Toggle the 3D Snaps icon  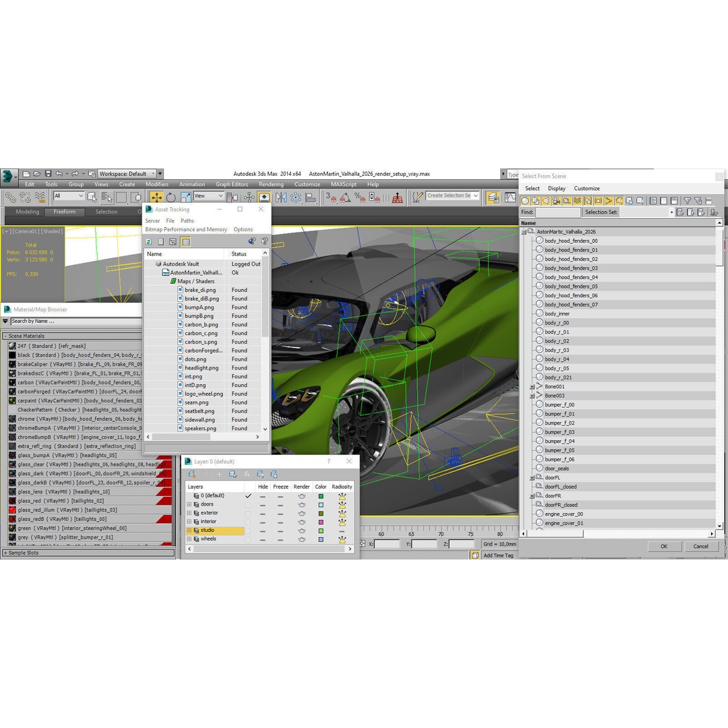point(330,198)
